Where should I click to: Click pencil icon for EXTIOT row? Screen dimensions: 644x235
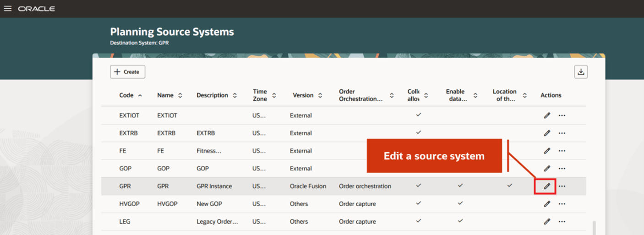coord(546,115)
